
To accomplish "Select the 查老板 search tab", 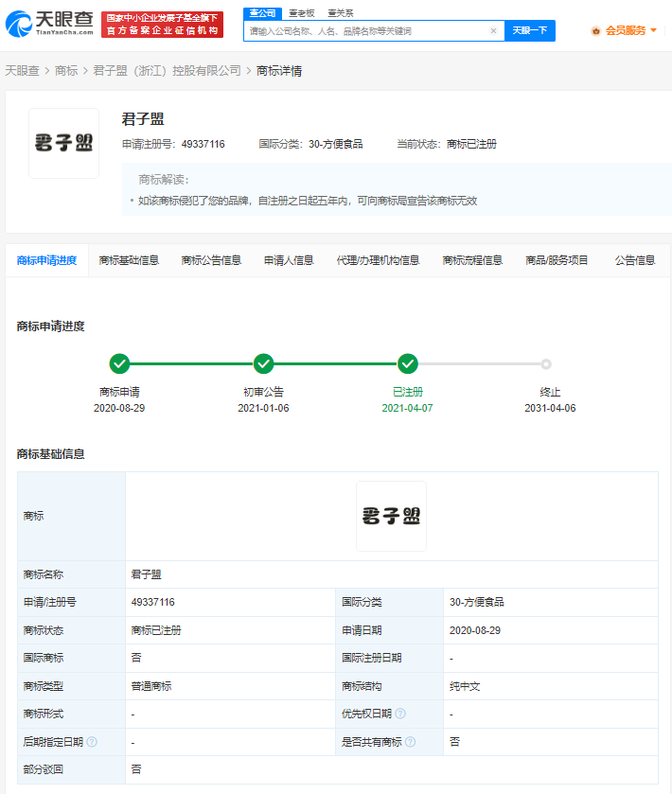I will coord(301,12).
